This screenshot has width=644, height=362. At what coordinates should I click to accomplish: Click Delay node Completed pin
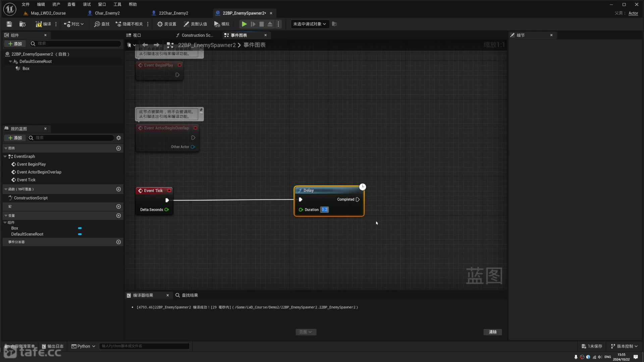[x=358, y=199]
